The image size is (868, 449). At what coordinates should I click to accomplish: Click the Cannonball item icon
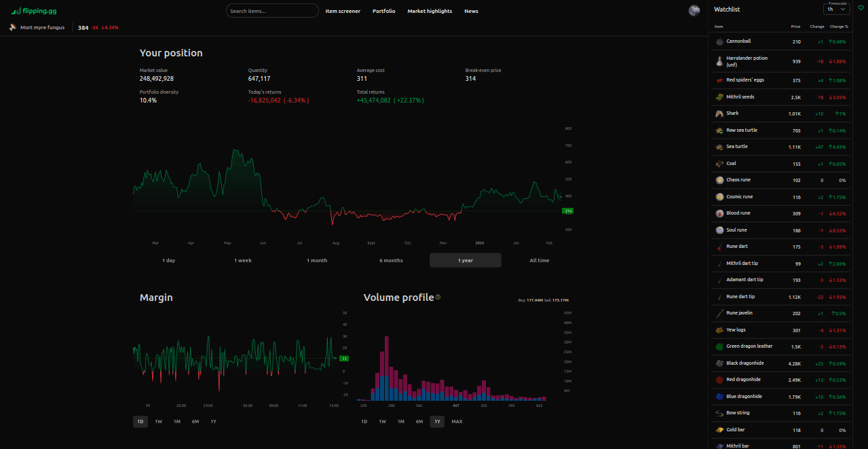point(719,41)
